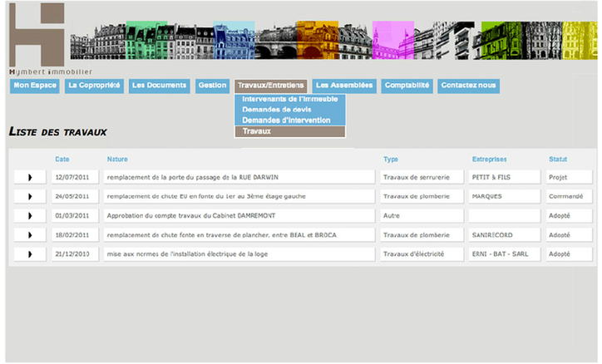Select Travaux submenu item

click(290, 131)
